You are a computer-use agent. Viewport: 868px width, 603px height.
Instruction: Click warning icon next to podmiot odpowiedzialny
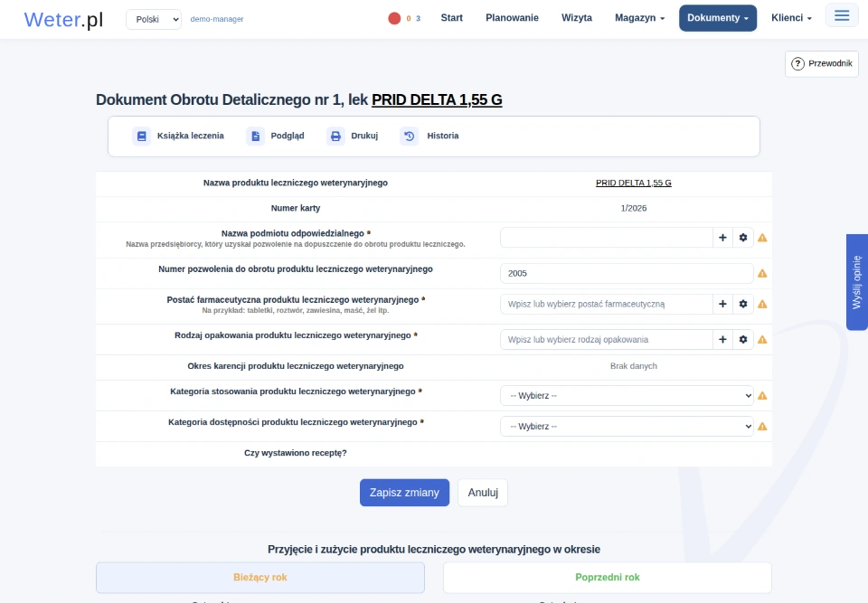pyautogui.click(x=762, y=238)
